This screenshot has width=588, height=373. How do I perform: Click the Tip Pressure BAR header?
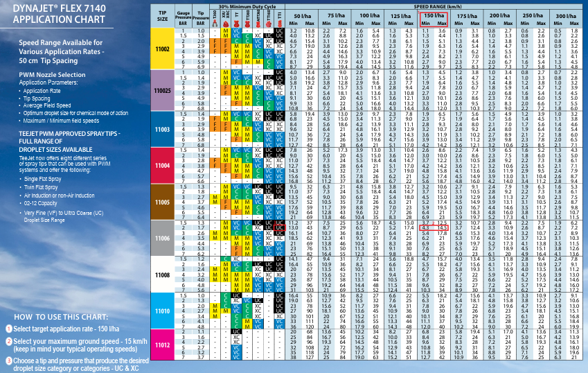coord(201,17)
